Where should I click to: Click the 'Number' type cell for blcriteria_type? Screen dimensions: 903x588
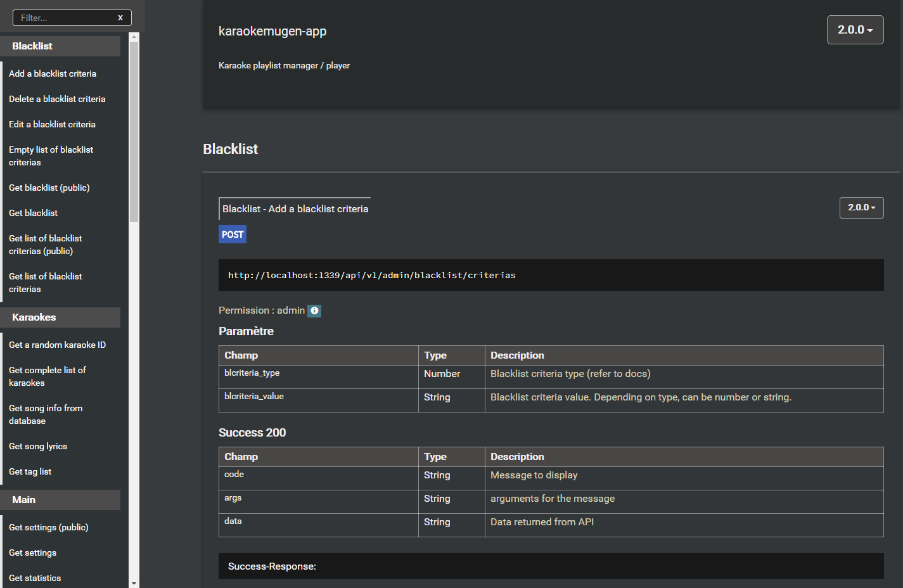click(451, 377)
